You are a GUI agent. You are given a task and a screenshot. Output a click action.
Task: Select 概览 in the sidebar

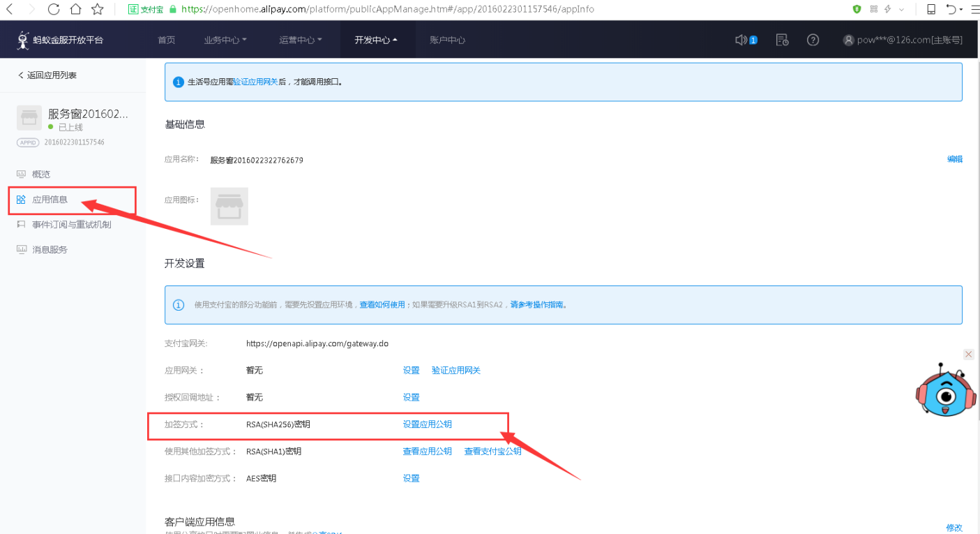pyautogui.click(x=41, y=174)
